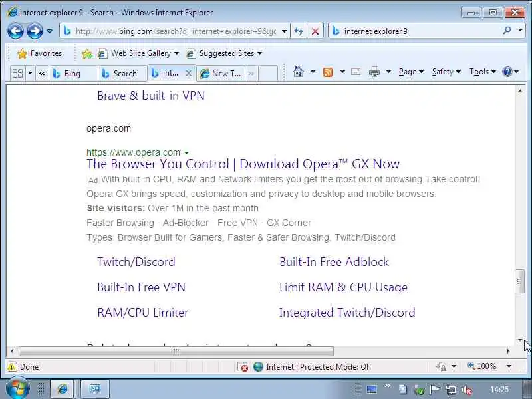The width and height of the screenshot is (532, 399).
Task: Click the Print icon
Action: point(374,72)
